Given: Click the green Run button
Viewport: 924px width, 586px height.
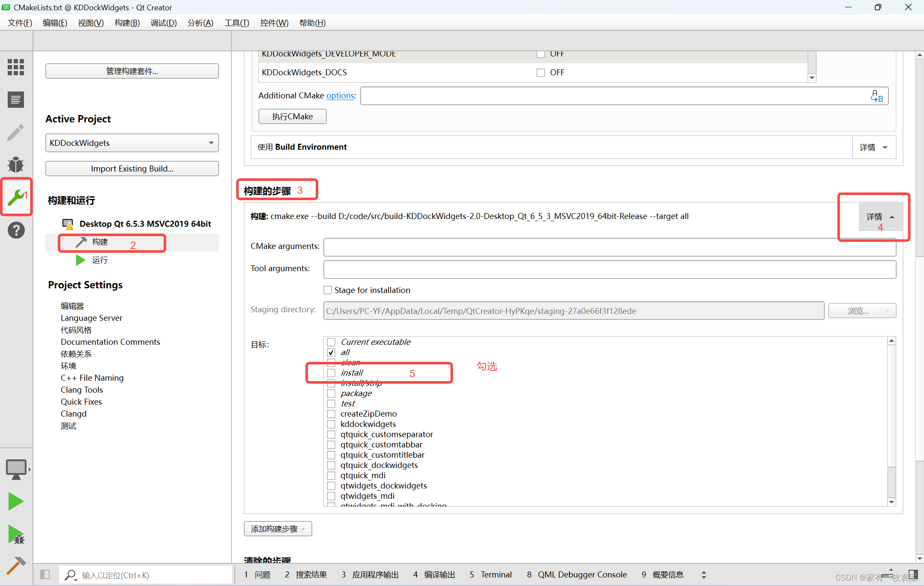Looking at the screenshot, I should [x=16, y=501].
